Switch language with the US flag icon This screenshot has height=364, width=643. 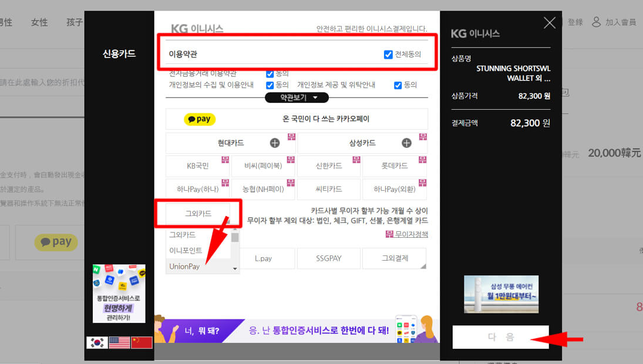[x=119, y=342]
